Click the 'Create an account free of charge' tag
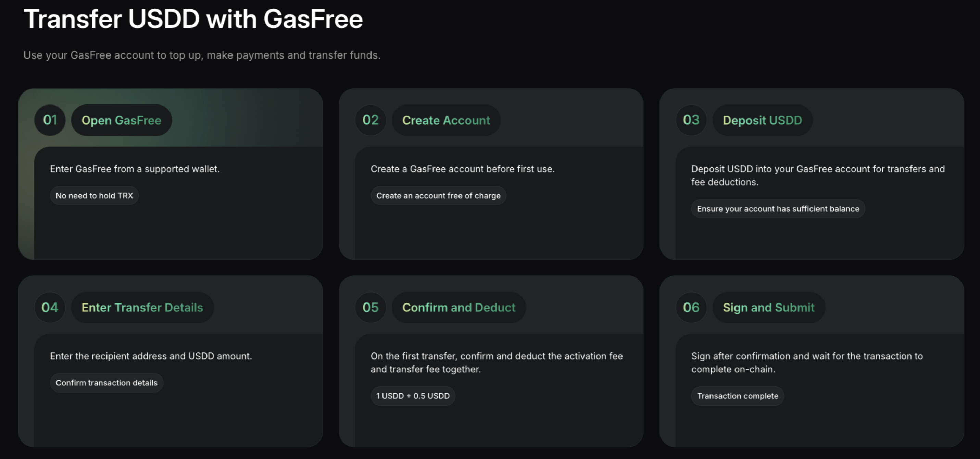Image resolution: width=980 pixels, height=459 pixels. [x=439, y=196]
